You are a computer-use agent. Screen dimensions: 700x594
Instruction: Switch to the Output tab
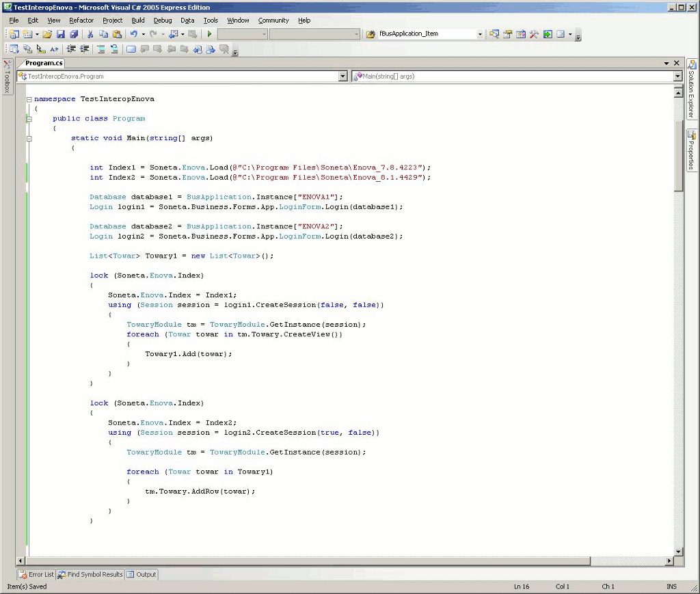[142, 574]
